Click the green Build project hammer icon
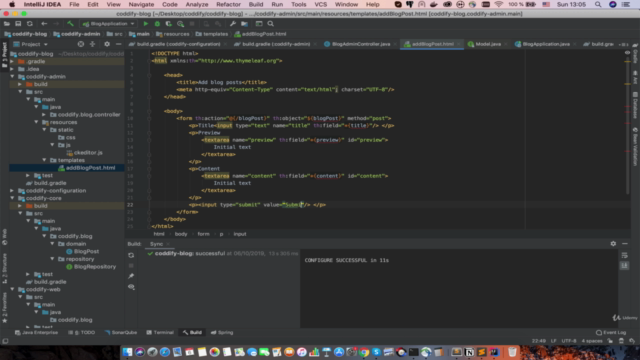This screenshot has width=640, height=360. [x=70, y=24]
